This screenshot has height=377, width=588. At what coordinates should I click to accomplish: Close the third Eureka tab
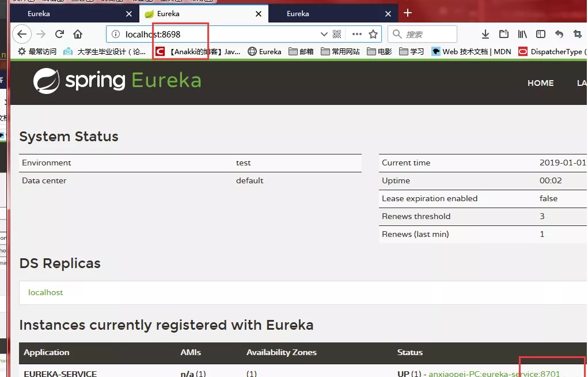tap(388, 14)
